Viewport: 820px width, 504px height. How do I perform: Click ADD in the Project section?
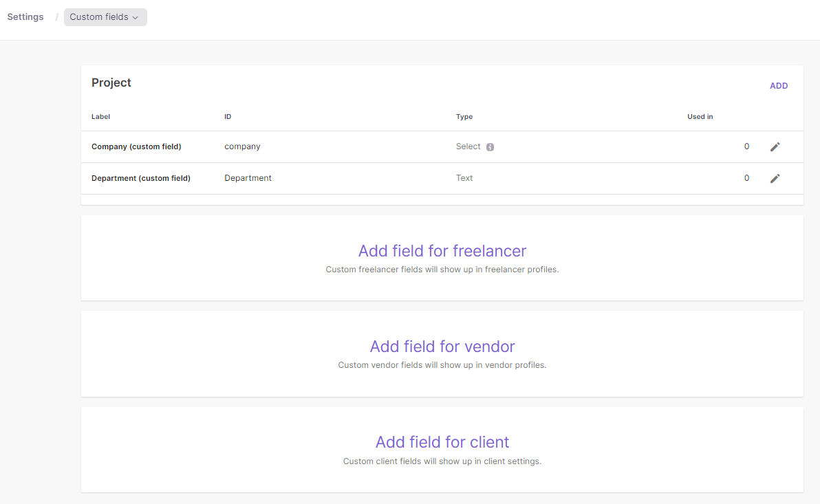tap(779, 86)
